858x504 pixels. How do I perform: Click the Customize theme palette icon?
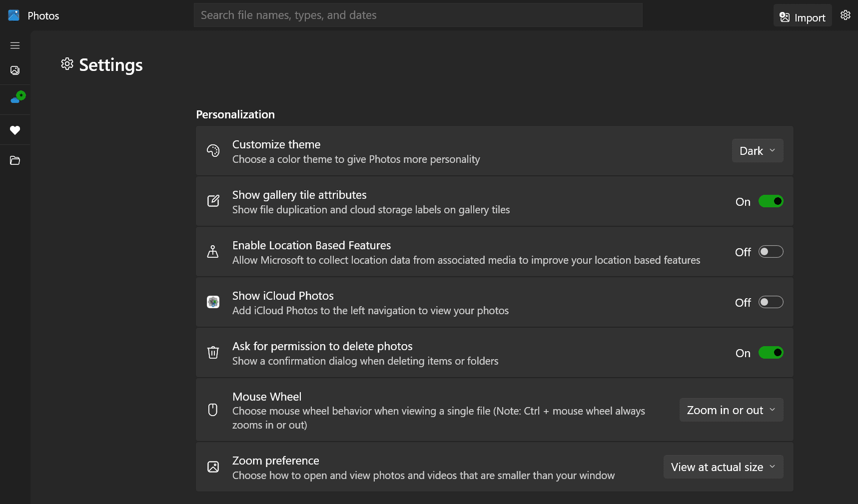pyautogui.click(x=213, y=151)
